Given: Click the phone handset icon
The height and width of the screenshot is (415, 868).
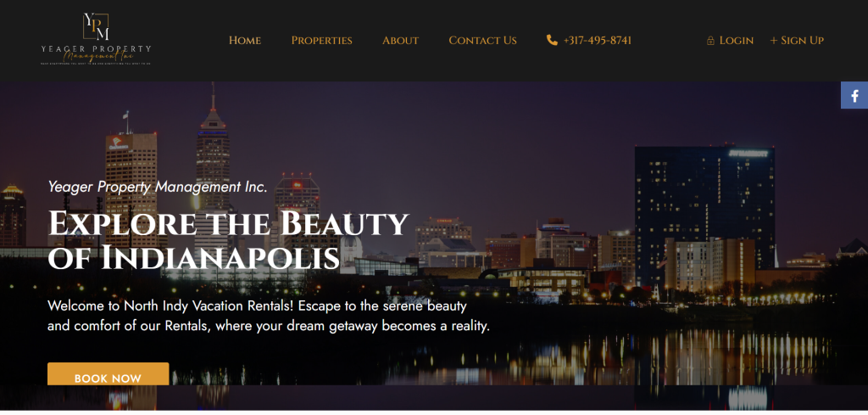Looking at the screenshot, I should tap(552, 40).
